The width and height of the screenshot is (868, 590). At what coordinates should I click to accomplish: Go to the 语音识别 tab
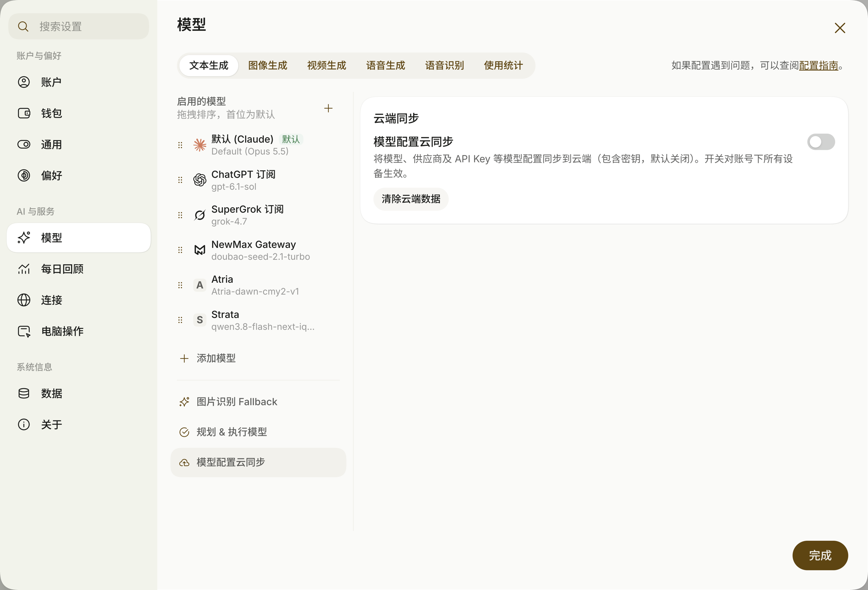point(445,66)
